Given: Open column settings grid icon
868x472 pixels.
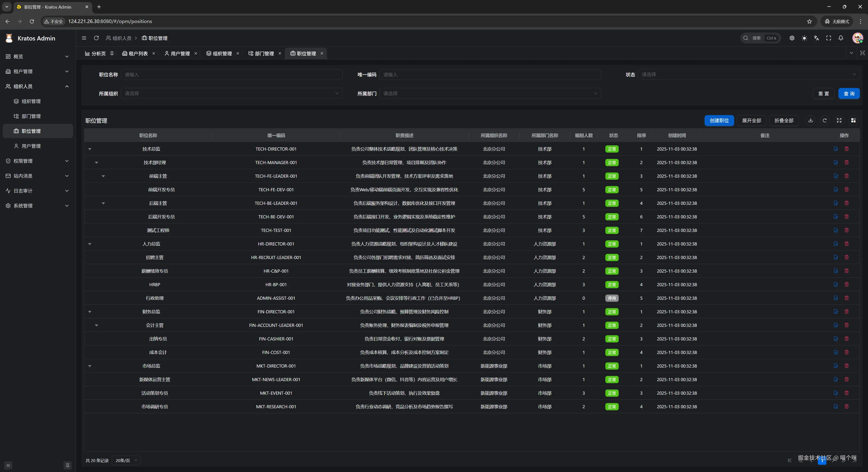Looking at the screenshot, I should pos(853,120).
